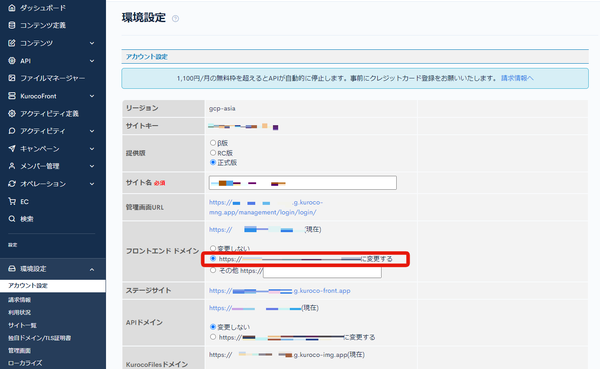The height and width of the screenshot is (369, 600).
Task: Click the その他 https:// domain input field
Action: click(322, 271)
